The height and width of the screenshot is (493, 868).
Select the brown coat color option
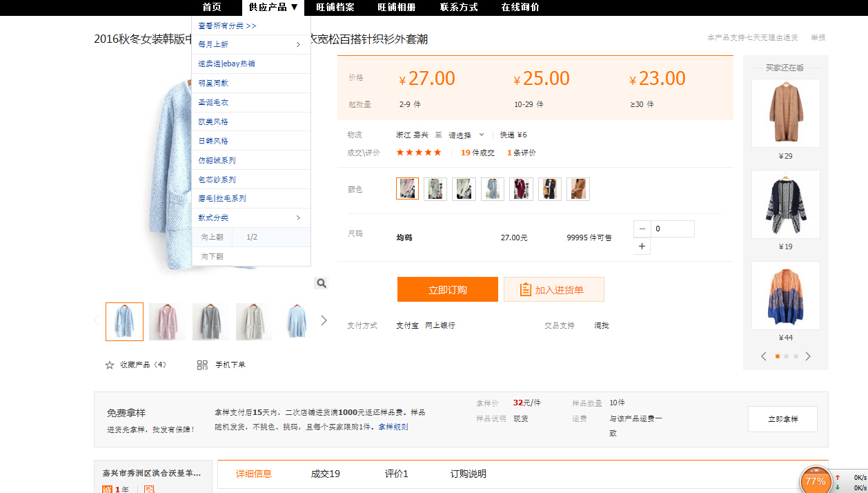click(x=578, y=189)
